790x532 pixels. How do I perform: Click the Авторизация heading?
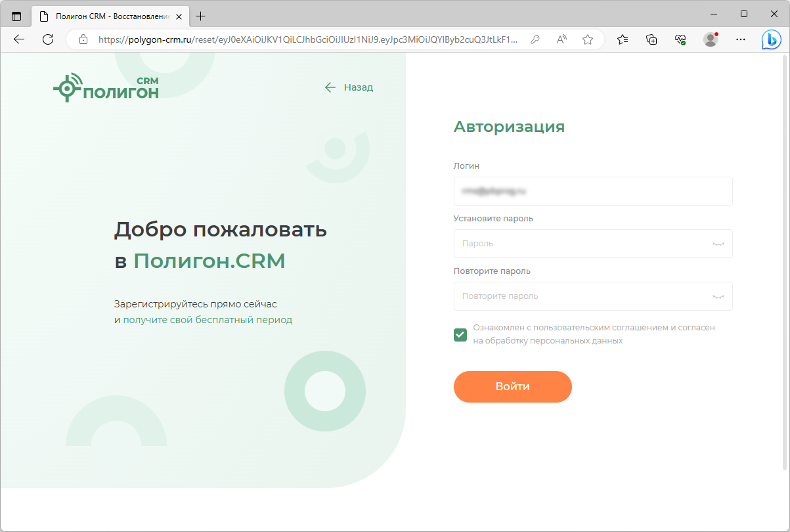click(x=510, y=127)
